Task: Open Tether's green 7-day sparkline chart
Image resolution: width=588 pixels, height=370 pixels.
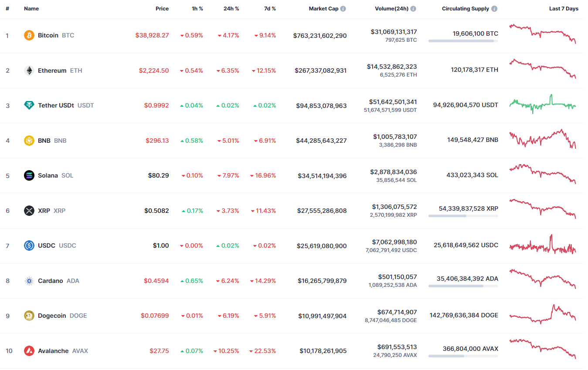Action: click(543, 104)
